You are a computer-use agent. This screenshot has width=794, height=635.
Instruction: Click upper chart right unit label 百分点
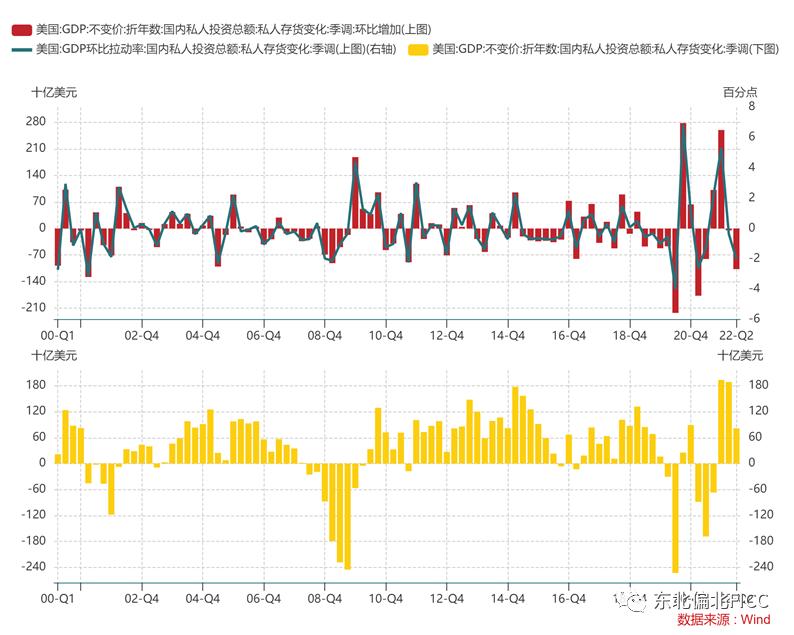(x=740, y=92)
